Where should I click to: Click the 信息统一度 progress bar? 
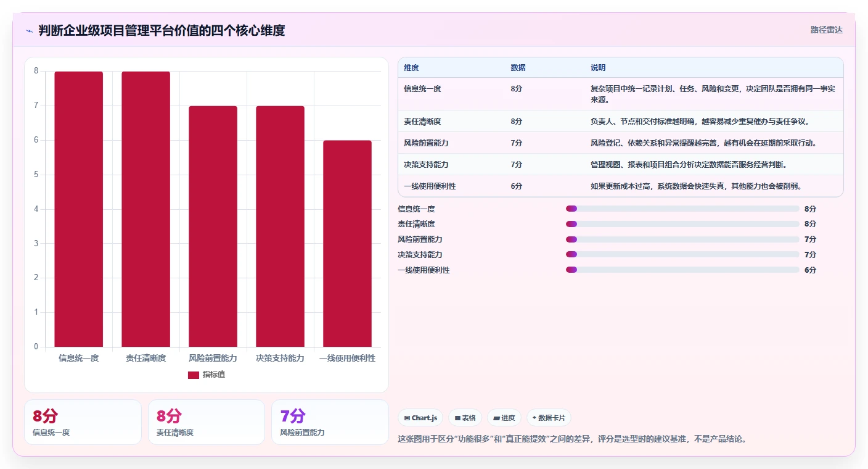click(682, 209)
